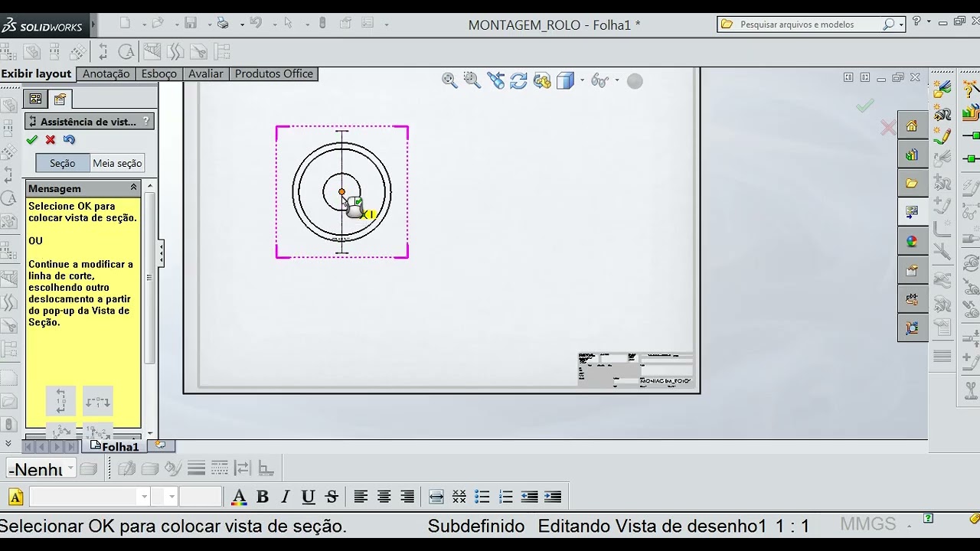This screenshot has height=551, width=980.
Task: Expand the SolidWorks menu arrow beside logo
Action: click(x=93, y=25)
